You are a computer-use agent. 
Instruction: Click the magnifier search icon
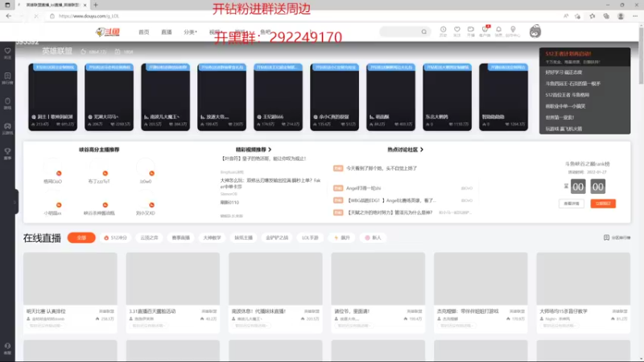pos(424,31)
